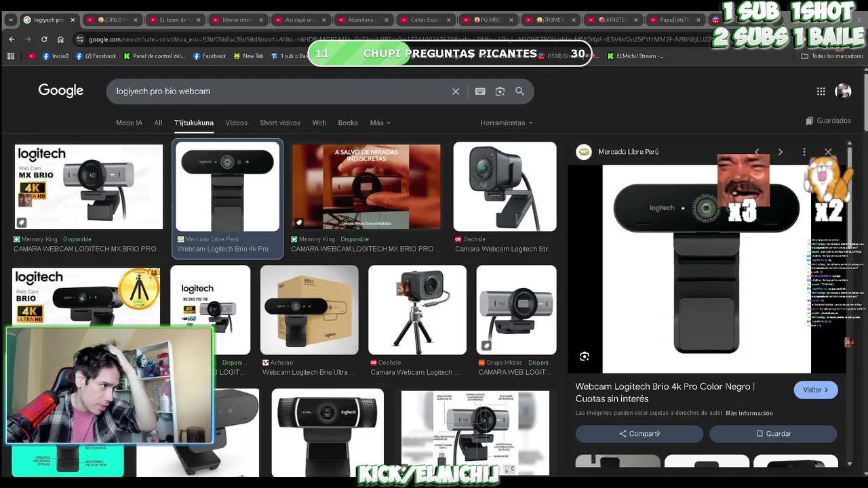Open Webcam Logitech Brio 4k Pro title link
The width and height of the screenshot is (868, 488).
665,392
